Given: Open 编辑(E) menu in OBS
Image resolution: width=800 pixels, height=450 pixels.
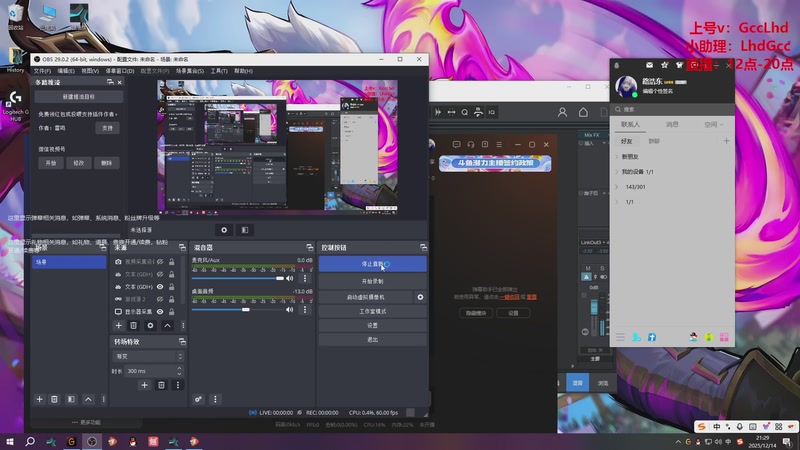Looking at the screenshot, I should point(66,71).
